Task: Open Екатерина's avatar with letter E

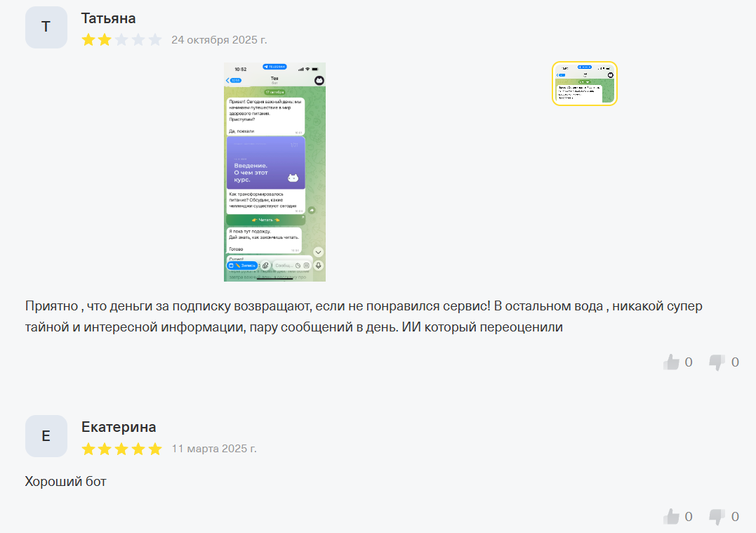Action: (46, 436)
